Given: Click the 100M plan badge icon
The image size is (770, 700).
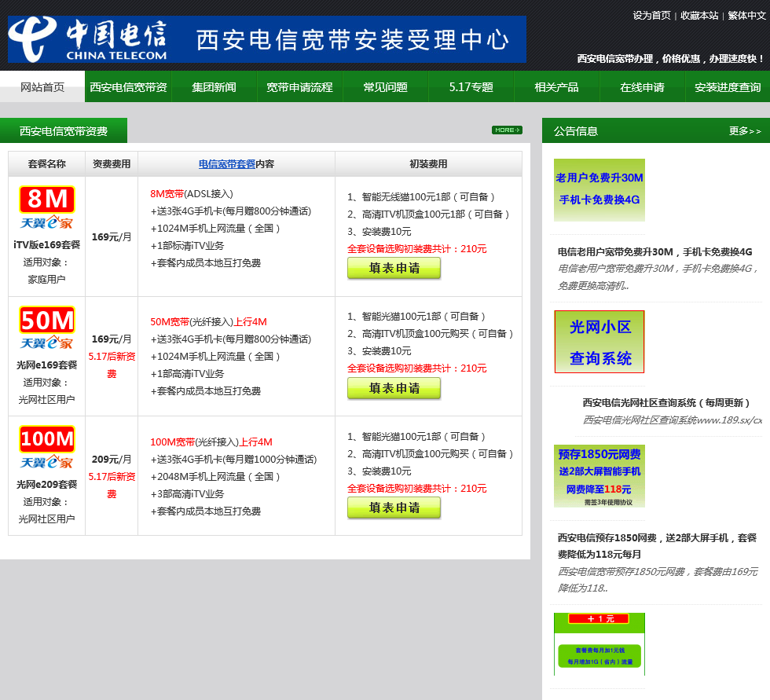Looking at the screenshot, I should tap(47, 439).
